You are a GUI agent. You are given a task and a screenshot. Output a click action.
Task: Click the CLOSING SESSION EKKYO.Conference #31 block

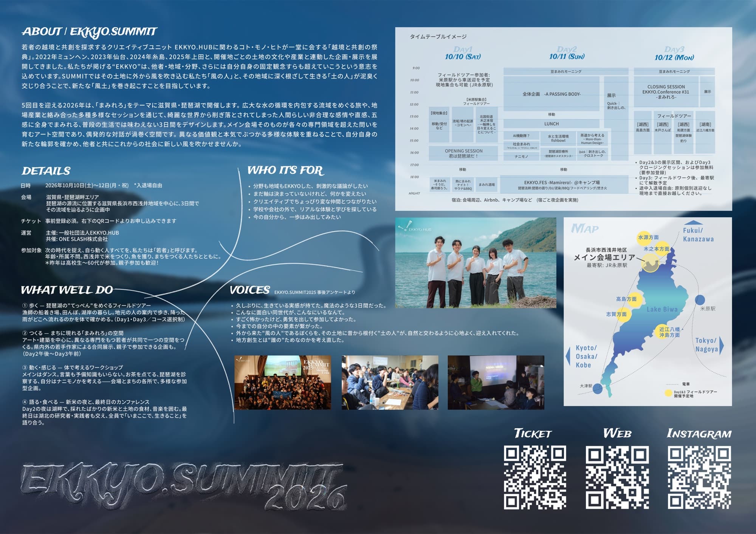[666, 92]
